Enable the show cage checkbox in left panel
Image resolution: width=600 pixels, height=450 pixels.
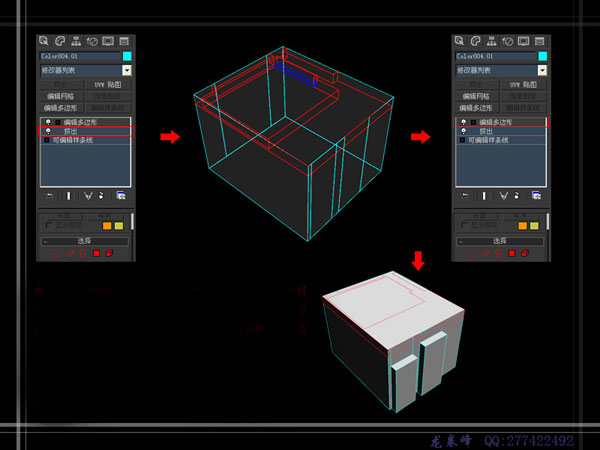coord(48,225)
